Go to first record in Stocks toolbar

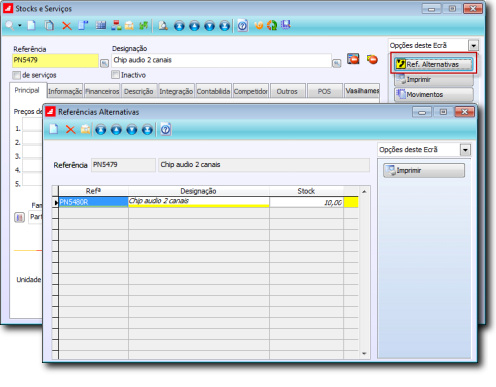point(179,26)
